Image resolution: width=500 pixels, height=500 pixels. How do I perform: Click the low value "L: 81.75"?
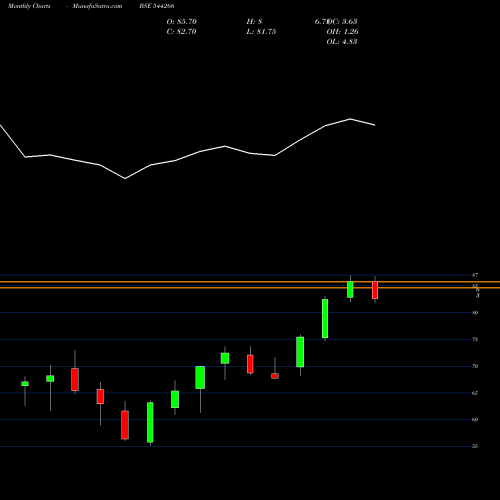coord(261,32)
